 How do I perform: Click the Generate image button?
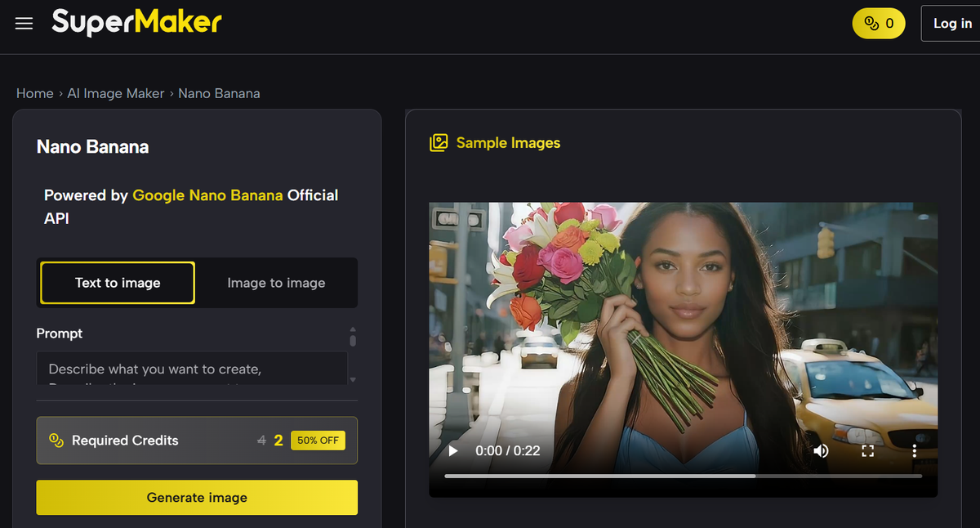point(197,497)
